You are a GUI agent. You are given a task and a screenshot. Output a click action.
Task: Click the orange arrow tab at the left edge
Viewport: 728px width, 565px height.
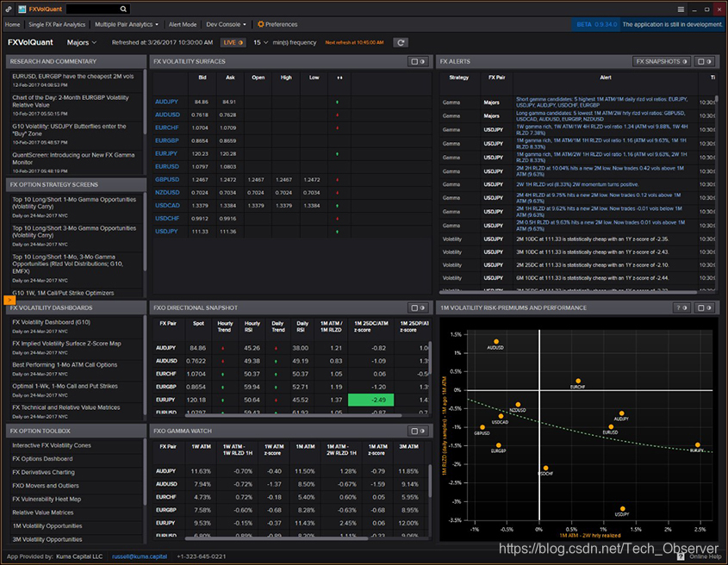[9, 301]
